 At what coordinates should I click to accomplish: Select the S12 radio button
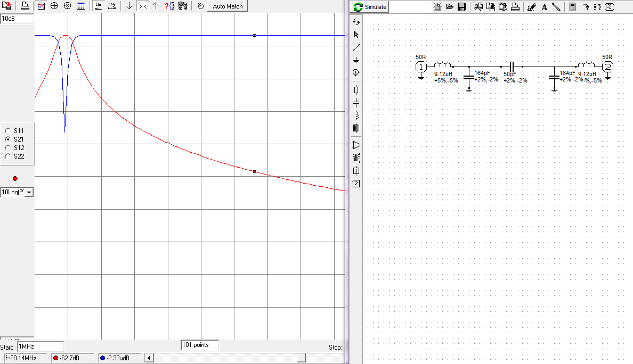coord(7,147)
